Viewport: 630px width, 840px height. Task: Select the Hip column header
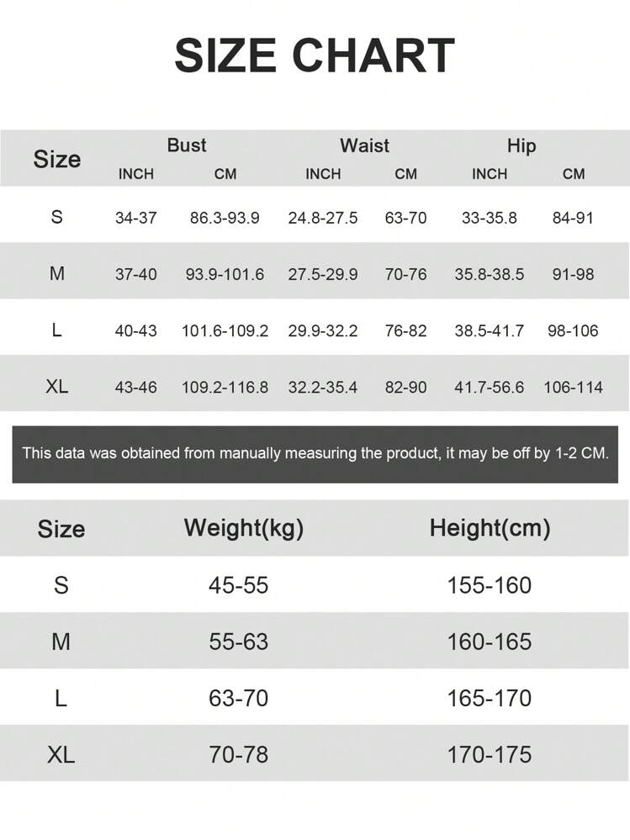tap(521, 146)
